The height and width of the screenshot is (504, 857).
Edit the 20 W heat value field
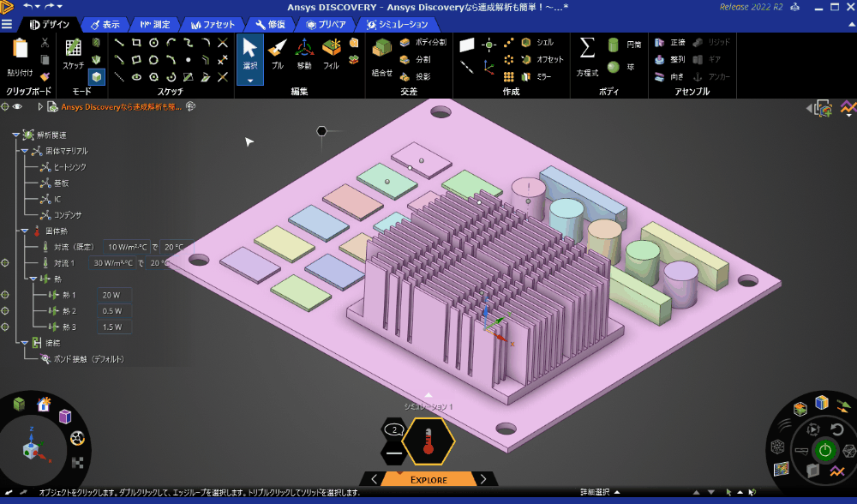114,295
